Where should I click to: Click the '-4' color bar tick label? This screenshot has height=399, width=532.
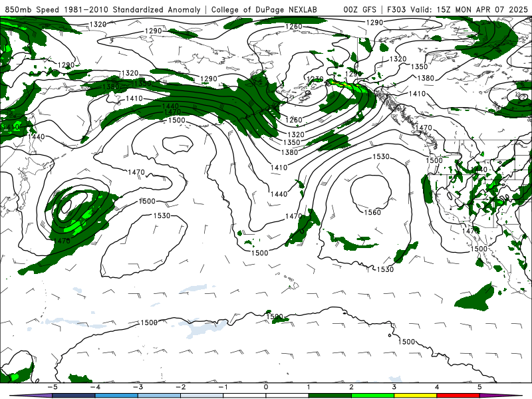click(94, 387)
